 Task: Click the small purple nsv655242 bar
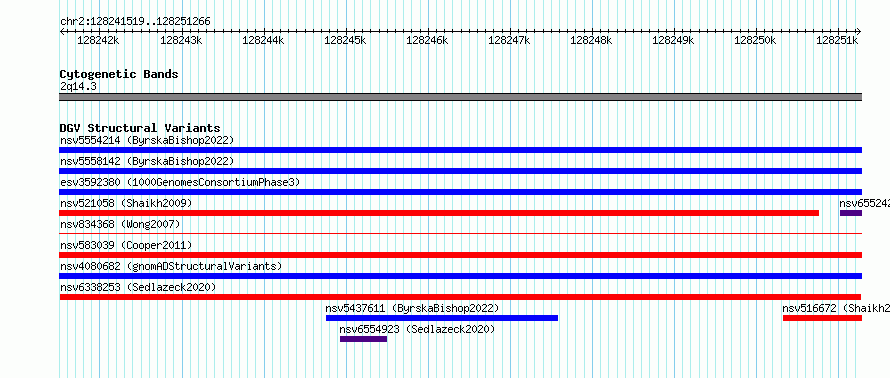851,213
